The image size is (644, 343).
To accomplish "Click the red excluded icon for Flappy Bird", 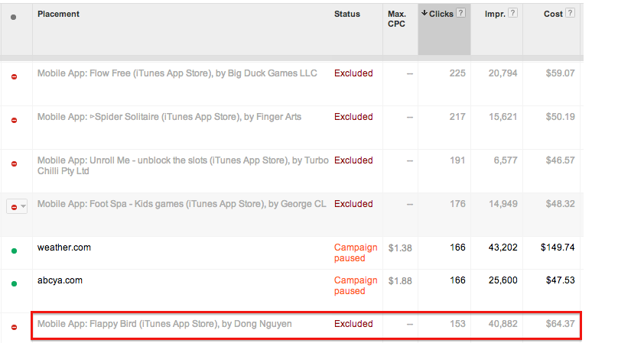I will (14, 327).
